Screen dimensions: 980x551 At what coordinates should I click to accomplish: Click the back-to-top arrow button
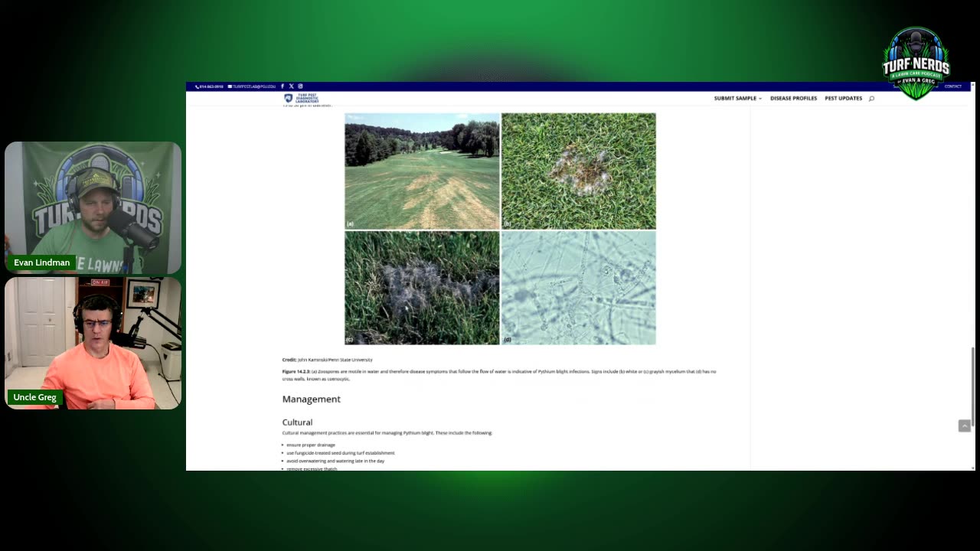point(965,425)
